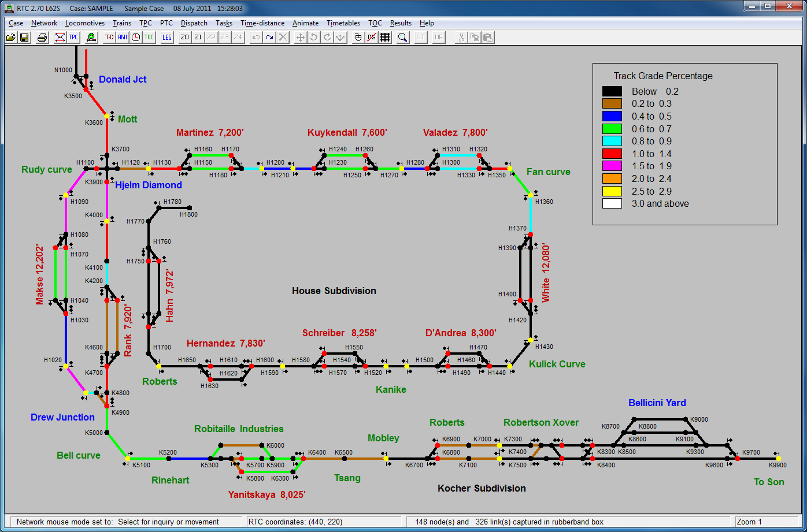Toggle the grid display icon
Viewport: 807px width, 532px height.
click(385, 38)
